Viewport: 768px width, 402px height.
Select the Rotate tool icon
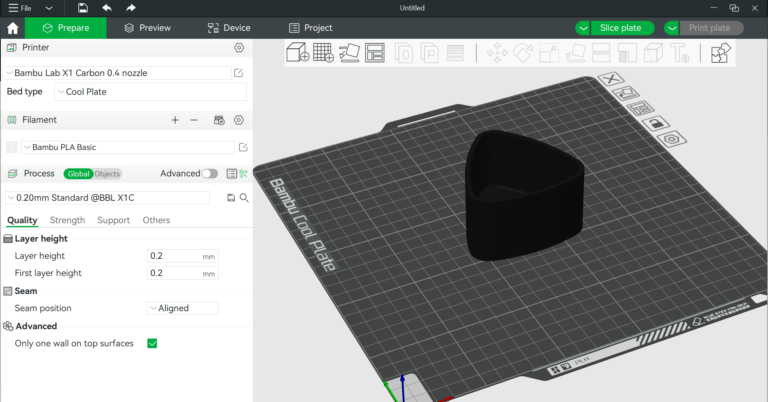523,53
